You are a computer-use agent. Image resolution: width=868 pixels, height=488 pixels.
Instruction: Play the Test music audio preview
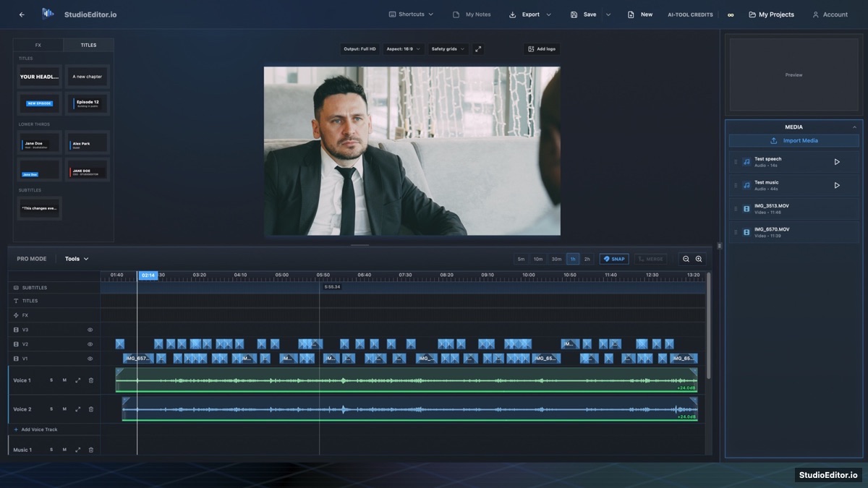[x=837, y=185]
